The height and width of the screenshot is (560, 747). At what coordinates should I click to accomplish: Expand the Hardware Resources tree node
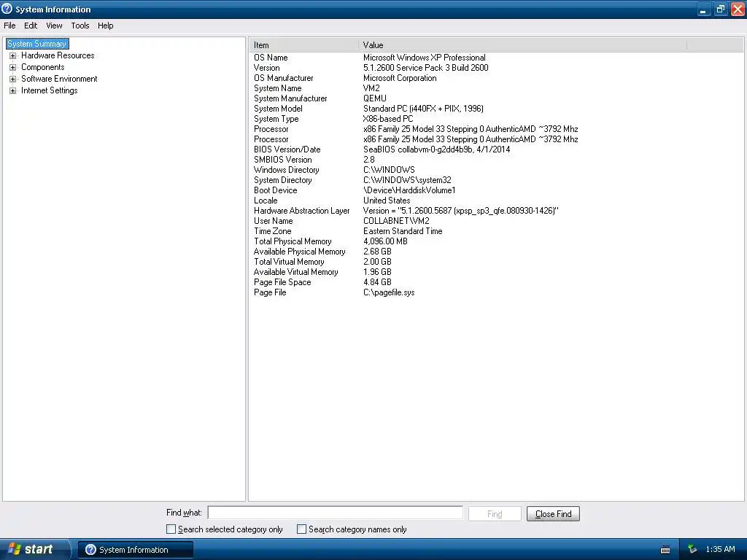[13, 55]
